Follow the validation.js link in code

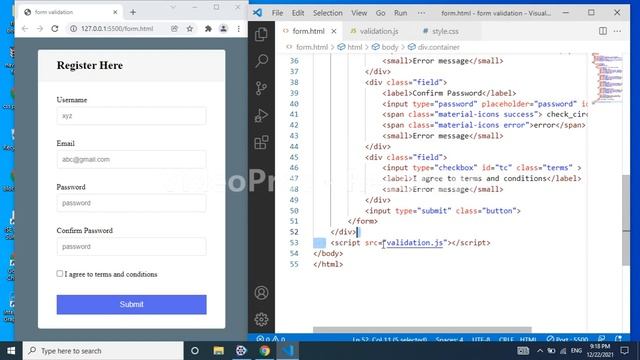pyautogui.click(x=415, y=242)
